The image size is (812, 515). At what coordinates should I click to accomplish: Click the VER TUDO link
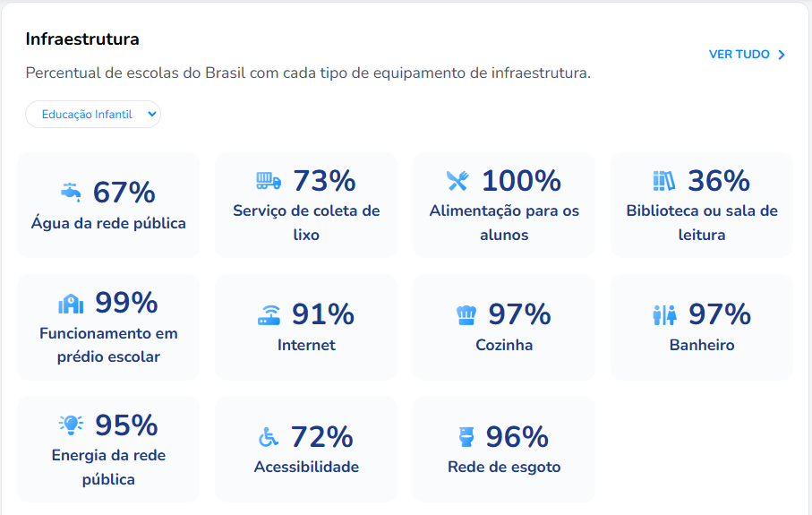click(739, 55)
